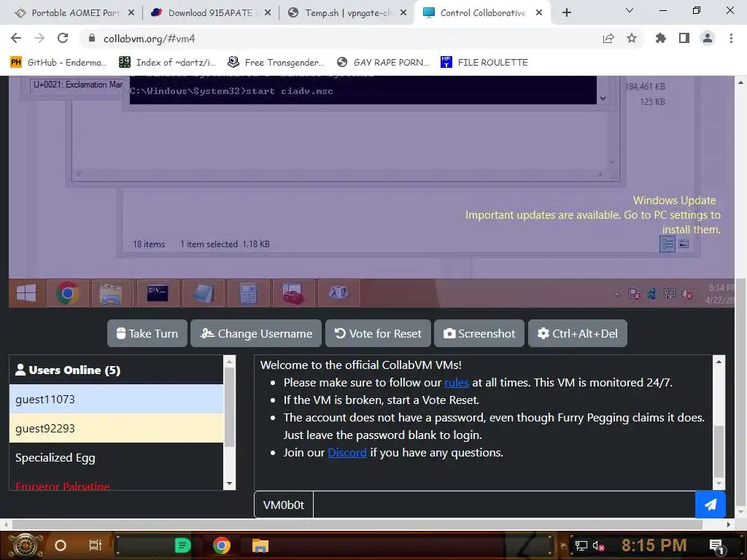Open host Task View icon
This screenshot has height=560, width=747.
[96, 545]
